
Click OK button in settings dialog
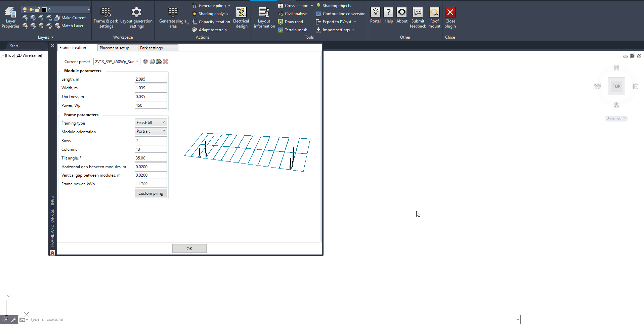click(x=189, y=248)
